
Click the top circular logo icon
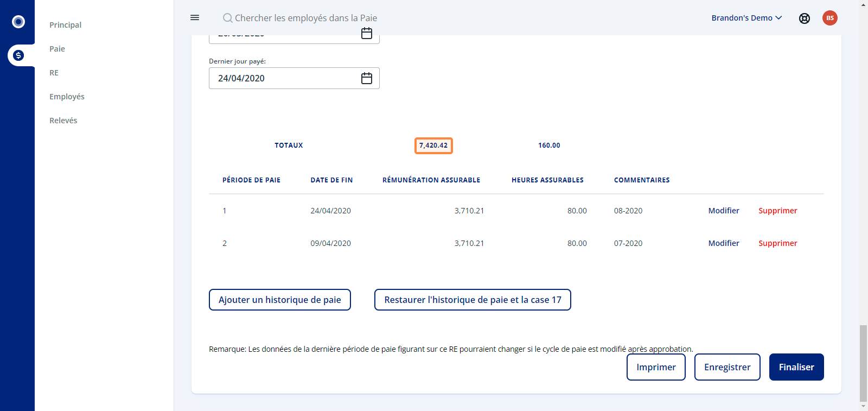click(x=18, y=22)
